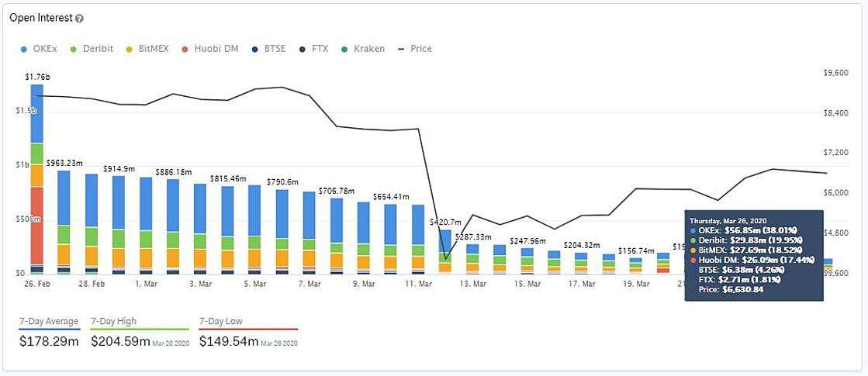
Task: Select the $914.9m bar label
Action: tap(119, 169)
